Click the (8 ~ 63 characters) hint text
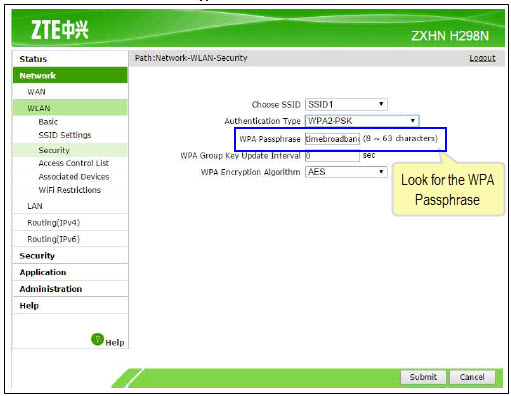Screen dimensions: 511x396 click(400, 138)
